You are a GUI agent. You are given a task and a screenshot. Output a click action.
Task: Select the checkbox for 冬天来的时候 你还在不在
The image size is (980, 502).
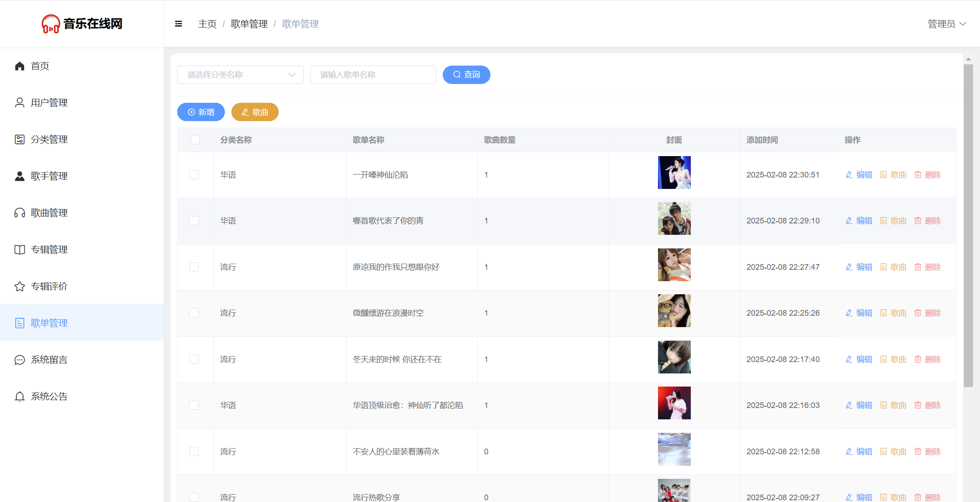point(194,359)
